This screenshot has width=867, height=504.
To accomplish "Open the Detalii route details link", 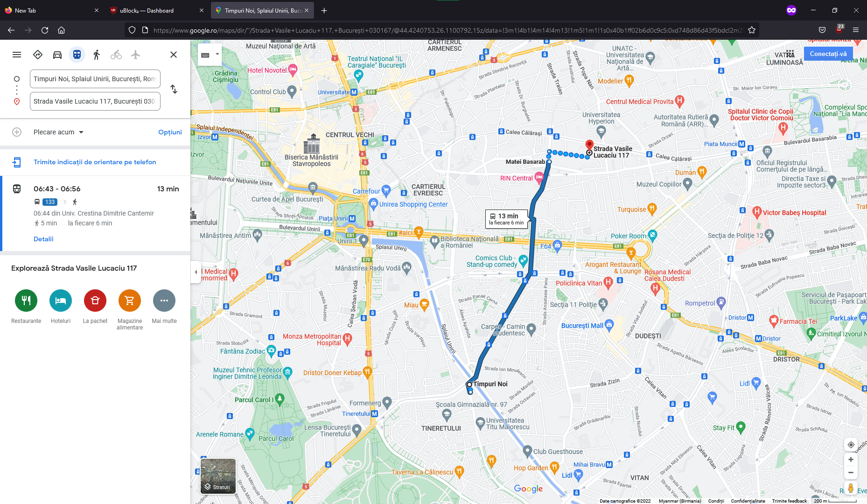I will [43, 239].
